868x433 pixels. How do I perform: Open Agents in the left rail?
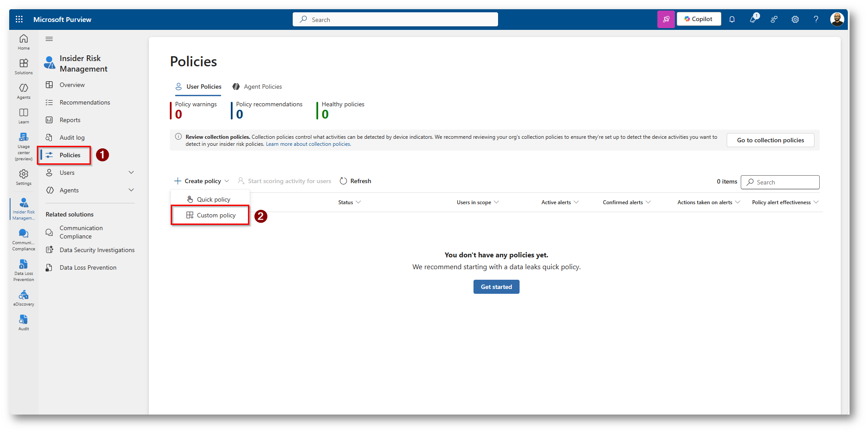(x=24, y=91)
